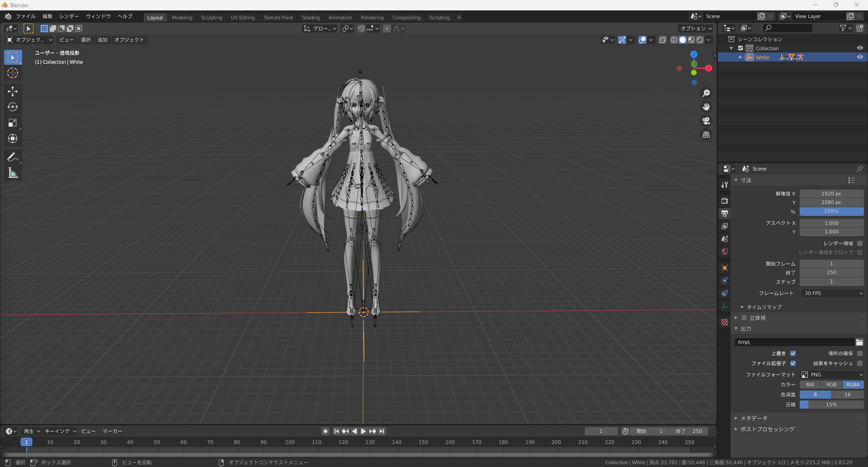Open the Output properties tab icon
Viewport: 868px width, 467px height.
click(725, 213)
